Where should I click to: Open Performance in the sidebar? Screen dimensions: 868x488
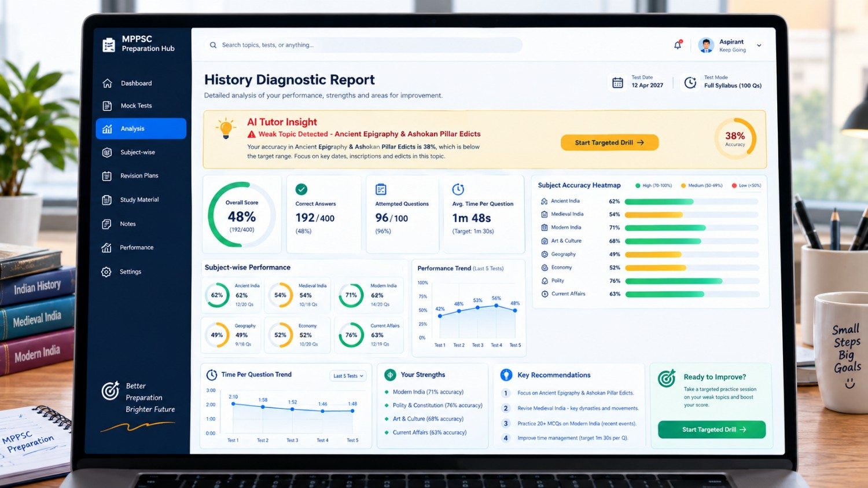click(x=141, y=248)
